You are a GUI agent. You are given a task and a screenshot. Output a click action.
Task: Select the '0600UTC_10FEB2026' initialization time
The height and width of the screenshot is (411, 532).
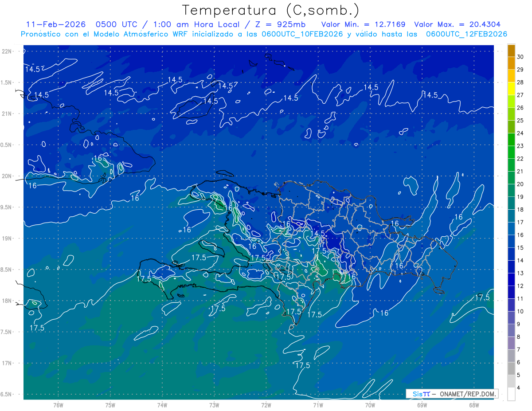(x=302, y=34)
